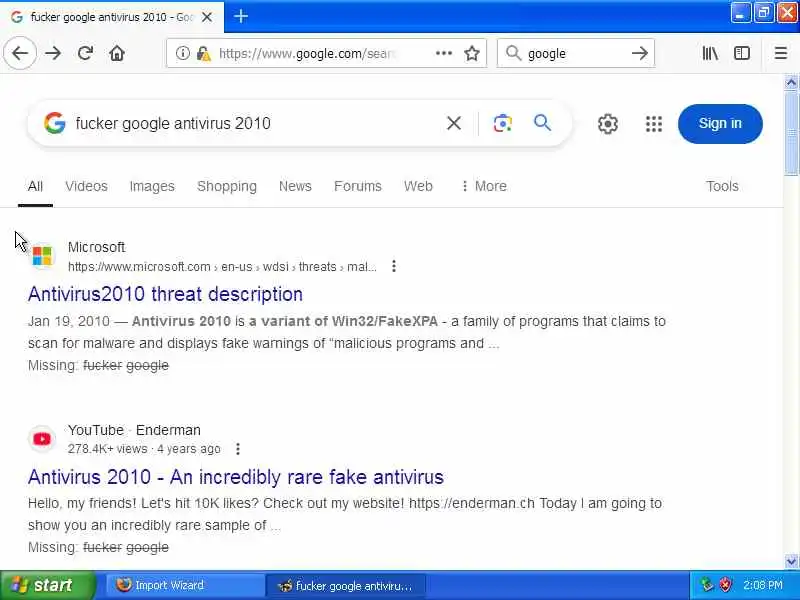Click the microsoft.com breadcrumb URL
This screenshot has width=800, height=600.
(222, 266)
